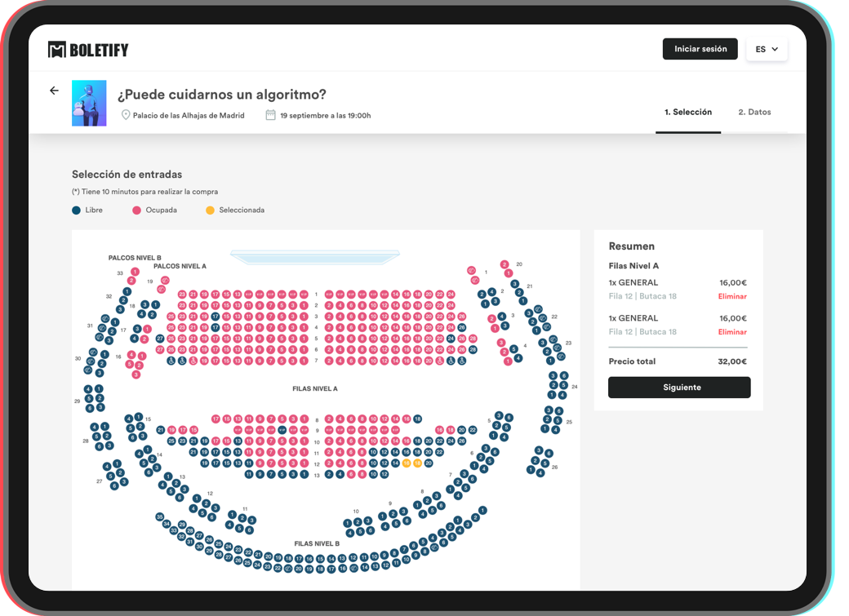Viewport: 849px width, 616px height.
Task: Click the calendar icon beside 19 septiembre
Action: [x=270, y=115]
